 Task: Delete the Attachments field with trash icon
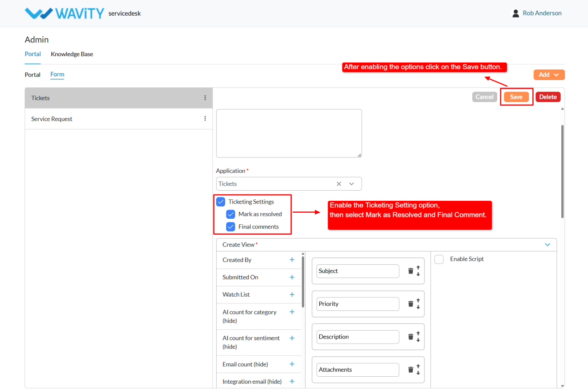[x=411, y=369]
